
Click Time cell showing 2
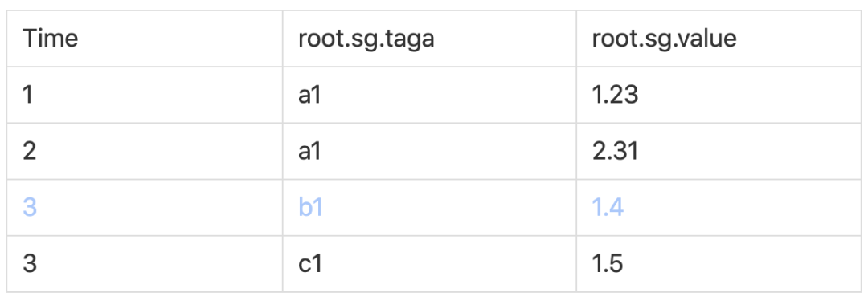point(145,151)
